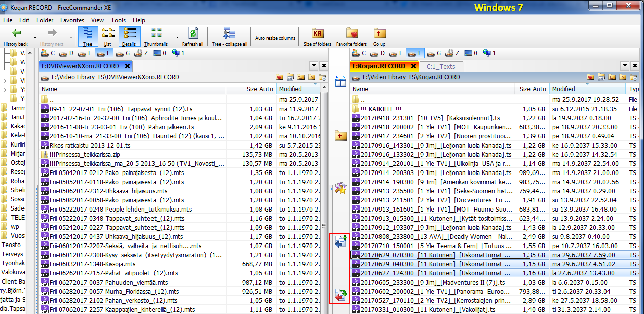Close the F:DVBViewer&Xoro.RECORD tab
The height and width of the screenshot is (314, 644).
[128, 66]
